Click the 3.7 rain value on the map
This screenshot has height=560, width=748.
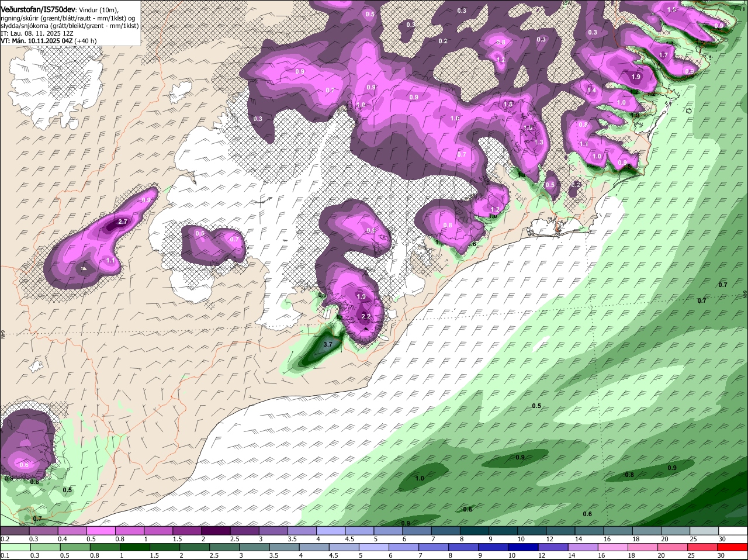click(x=328, y=345)
